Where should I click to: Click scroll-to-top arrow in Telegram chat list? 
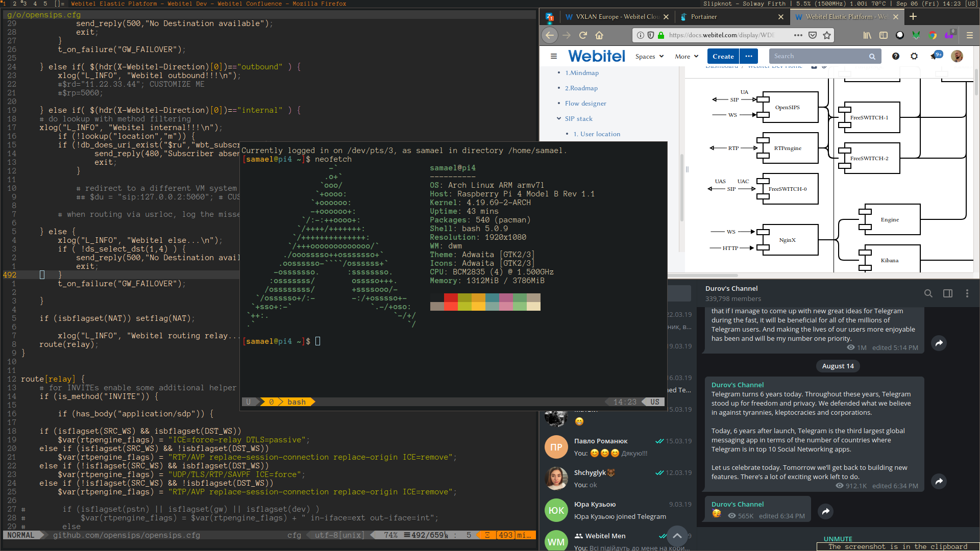(x=677, y=536)
